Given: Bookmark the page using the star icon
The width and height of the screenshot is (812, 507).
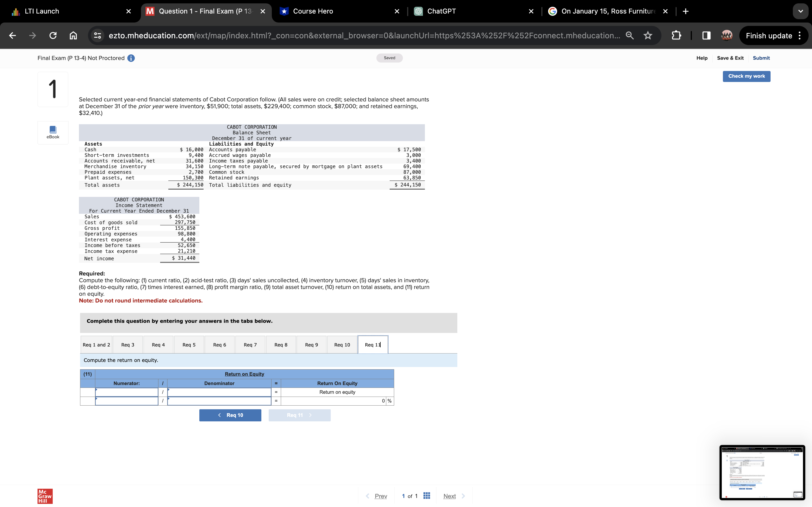Looking at the screenshot, I should point(648,35).
